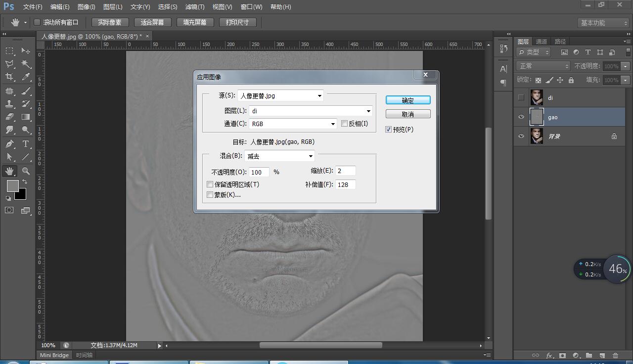Click the 补偿值(F) offset input field
This screenshot has height=364, width=633.
(x=345, y=184)
